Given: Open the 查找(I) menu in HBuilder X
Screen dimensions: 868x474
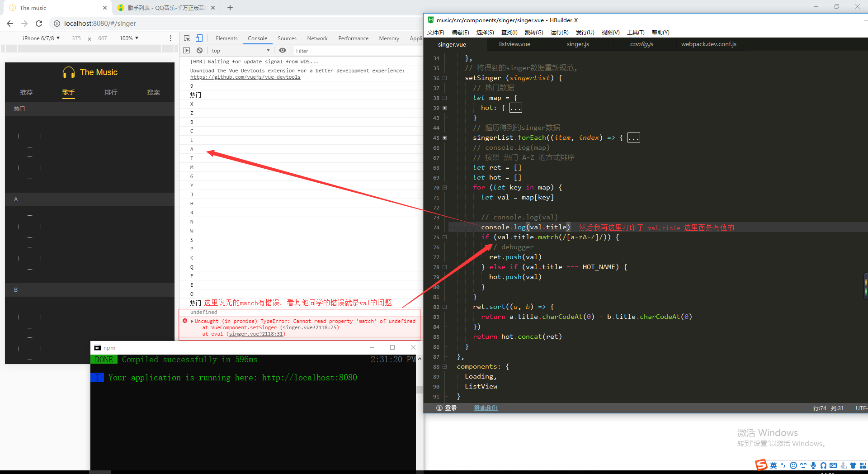Looking at the screenshot, I should point(509,33).
